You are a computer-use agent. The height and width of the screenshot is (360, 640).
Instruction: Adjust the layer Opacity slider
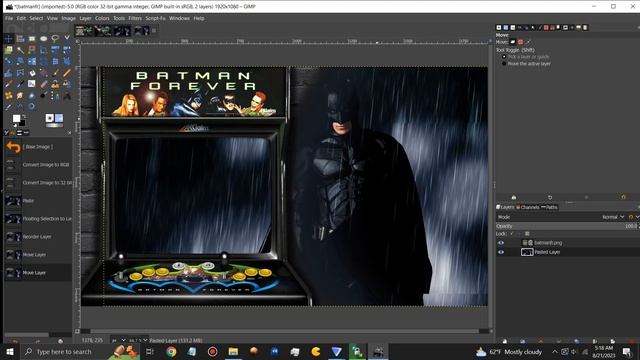(x=567, y=226)
